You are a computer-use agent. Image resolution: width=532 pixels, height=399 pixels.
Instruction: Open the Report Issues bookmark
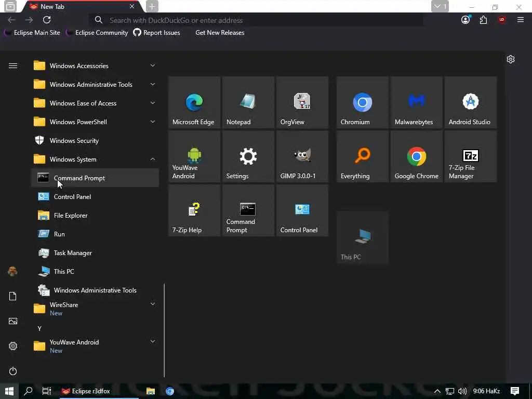click(156, 33)
